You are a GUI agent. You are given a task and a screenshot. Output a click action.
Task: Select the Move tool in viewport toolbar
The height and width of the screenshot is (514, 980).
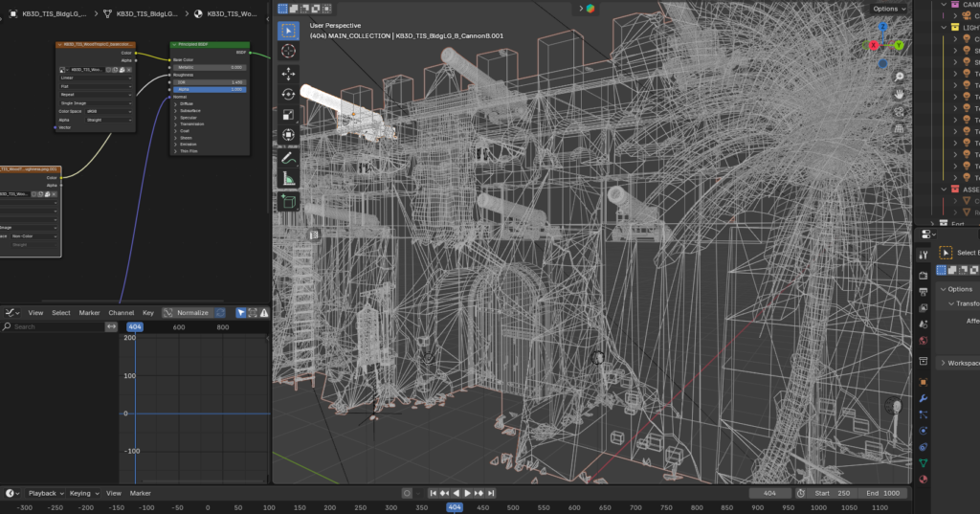click(x=288, y=74)
